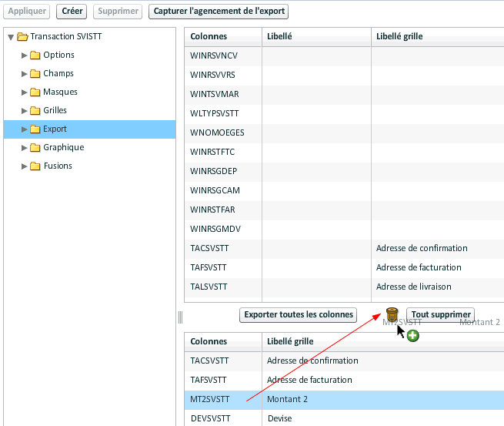504x426 pixels.
Task: Click the Options folder icon
Action: tap(35, 55)
